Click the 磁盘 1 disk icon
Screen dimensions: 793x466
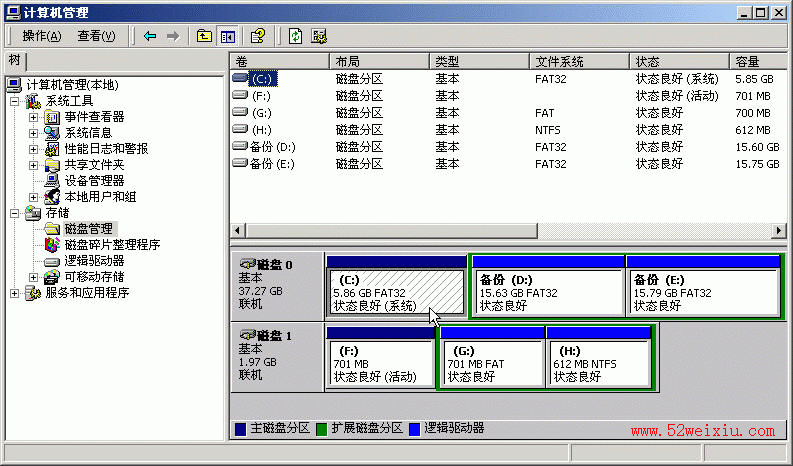[248, 335]
